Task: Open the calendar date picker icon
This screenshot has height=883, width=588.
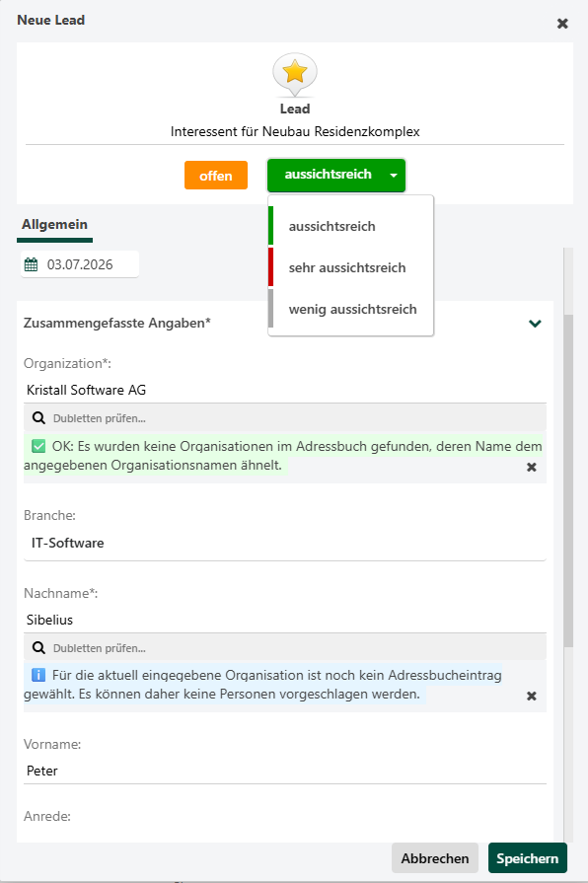Action: 32,264
